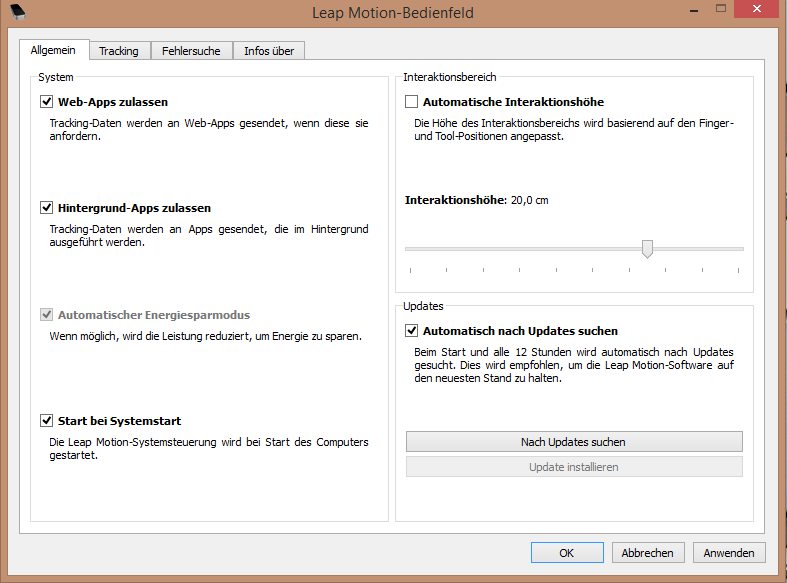787x583 pixels.
Task: Click the Leap Motion title bar icon
Action: [x=17, y=12]
